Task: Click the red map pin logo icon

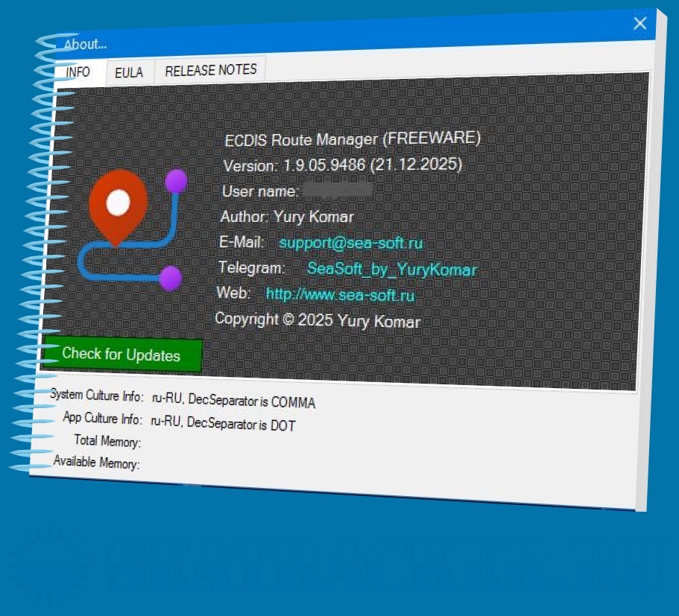Action: [117, 203]
